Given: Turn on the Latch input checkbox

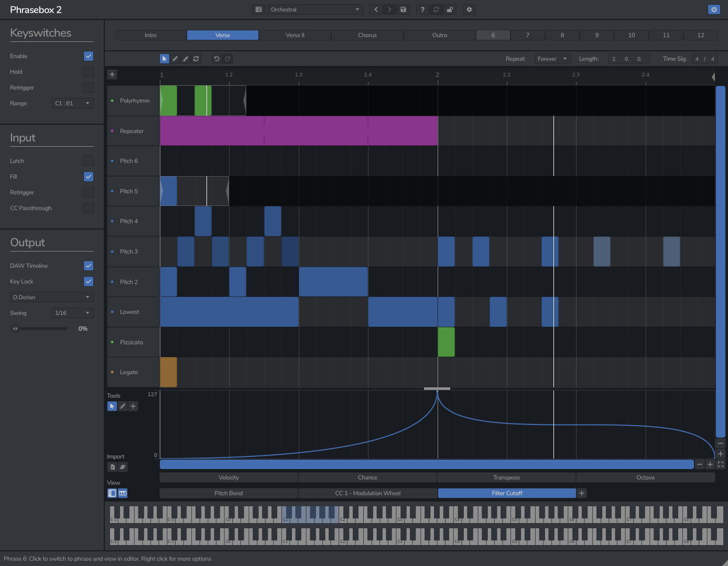Looking at the screenshot, I should coord(89,161).
